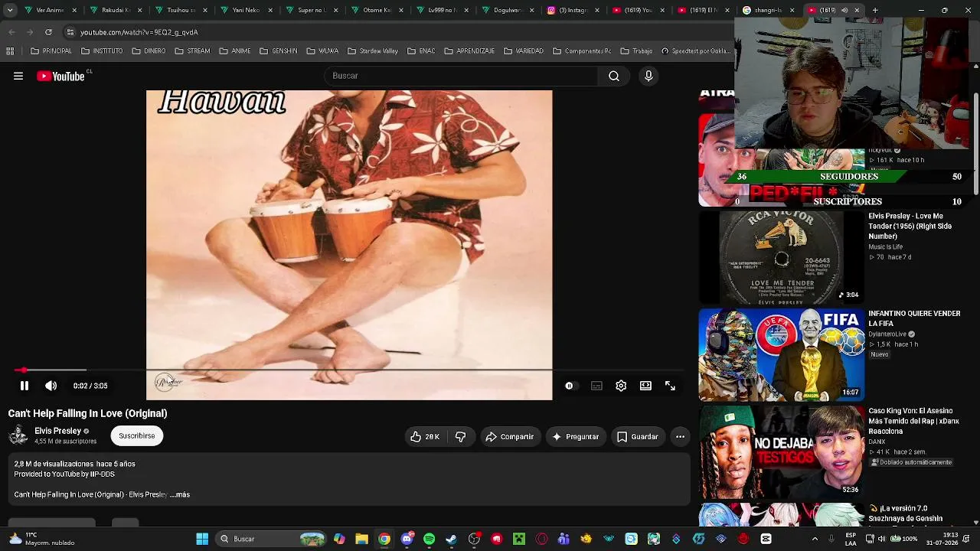Switch to theater mode view
This screenshot has height=551, width=980.
pyautogui.click(x=645, y=386)
